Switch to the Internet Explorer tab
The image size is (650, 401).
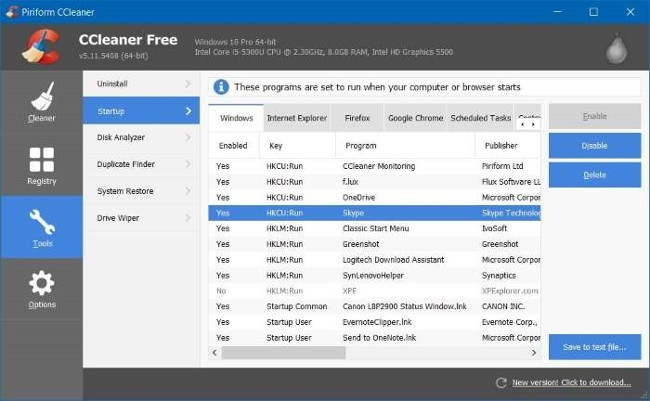tap(296, 118)
